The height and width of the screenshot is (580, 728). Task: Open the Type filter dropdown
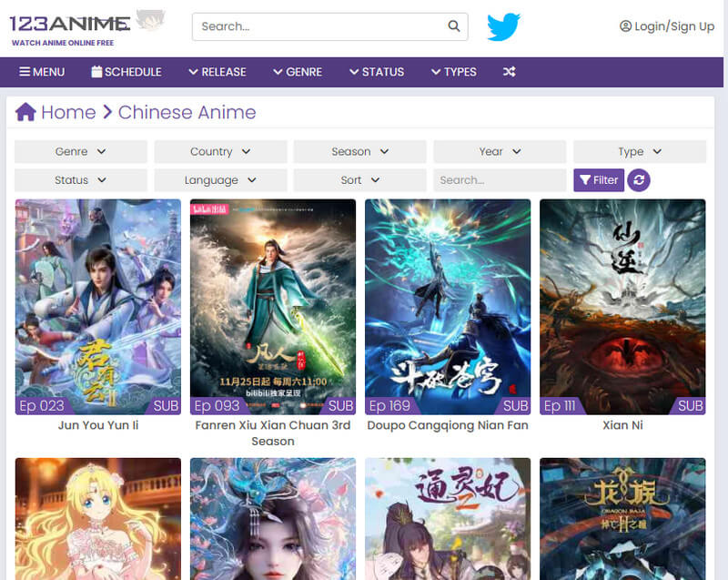tap(640, 152)
